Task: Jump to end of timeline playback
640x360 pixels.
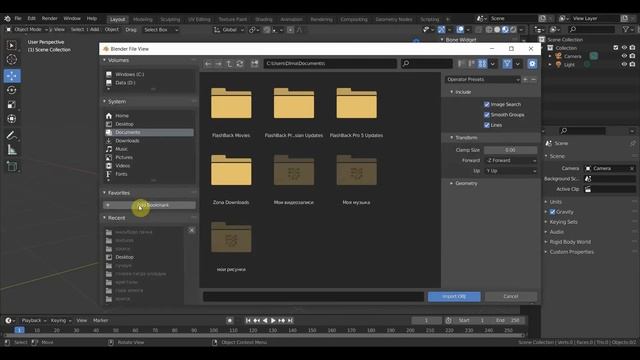Action: click(x=290, y=321)
